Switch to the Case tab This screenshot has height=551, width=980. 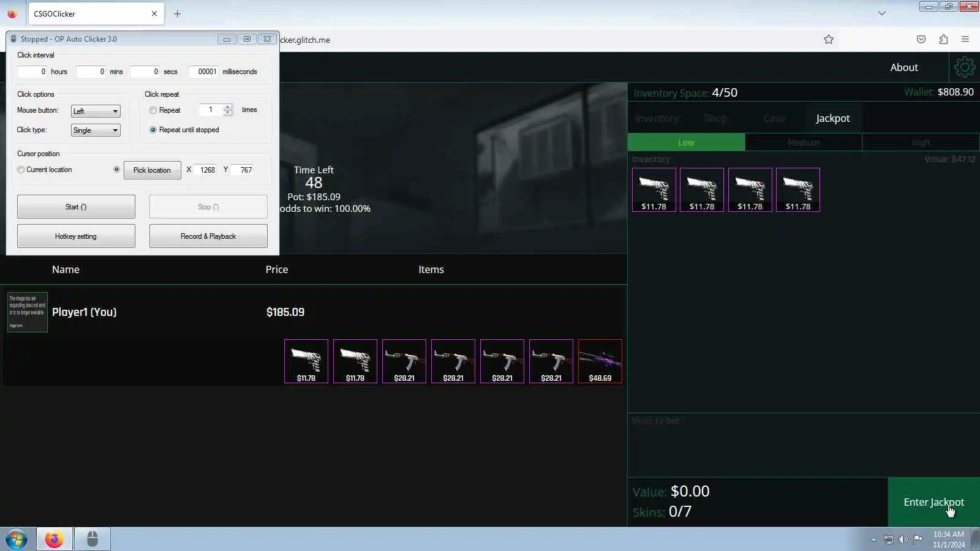[774, 118]
